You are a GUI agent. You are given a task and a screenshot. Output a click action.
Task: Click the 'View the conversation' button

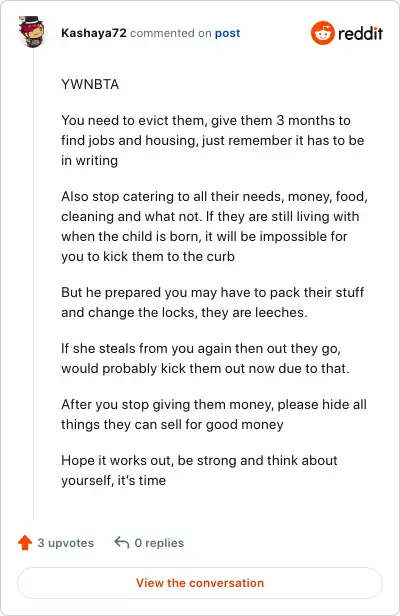200,583
